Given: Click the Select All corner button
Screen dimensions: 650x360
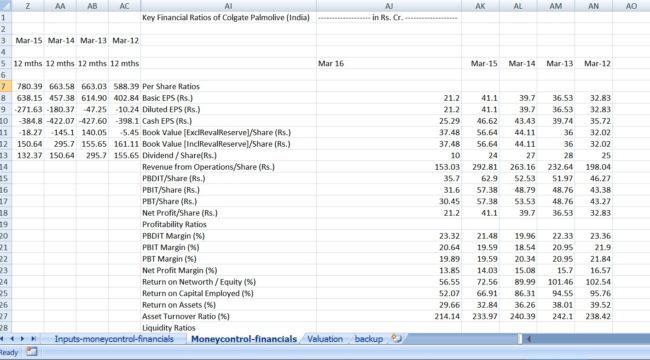Looking at the screenshot, I should click(x=5, y=6).
